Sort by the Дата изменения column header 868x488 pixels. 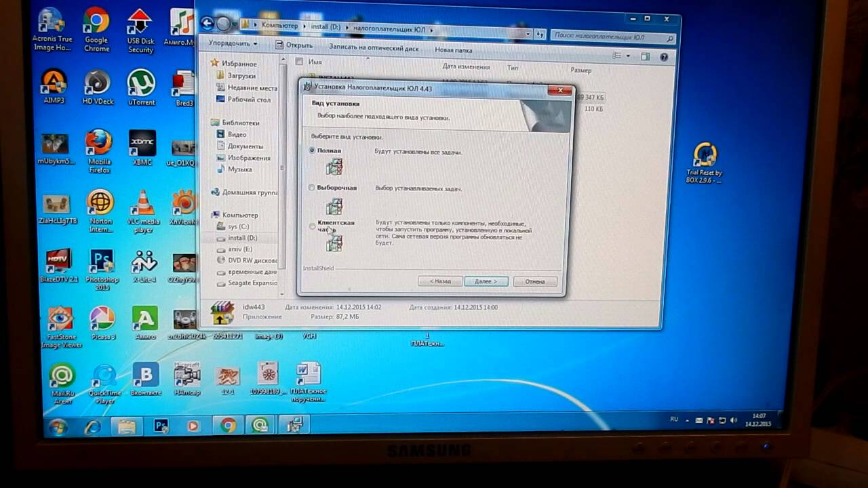tap(466, 66)
